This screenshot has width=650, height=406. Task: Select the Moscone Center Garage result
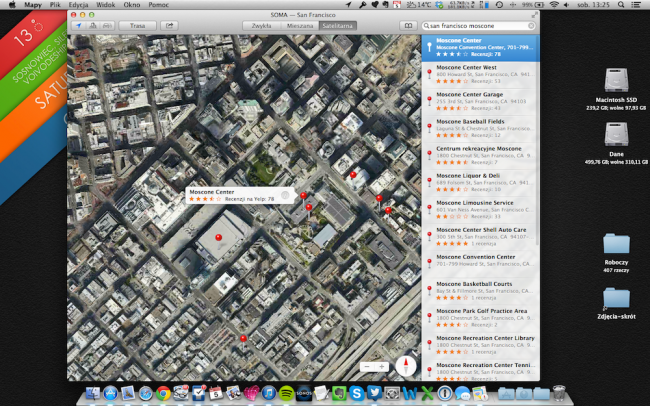tap(479, 102)
